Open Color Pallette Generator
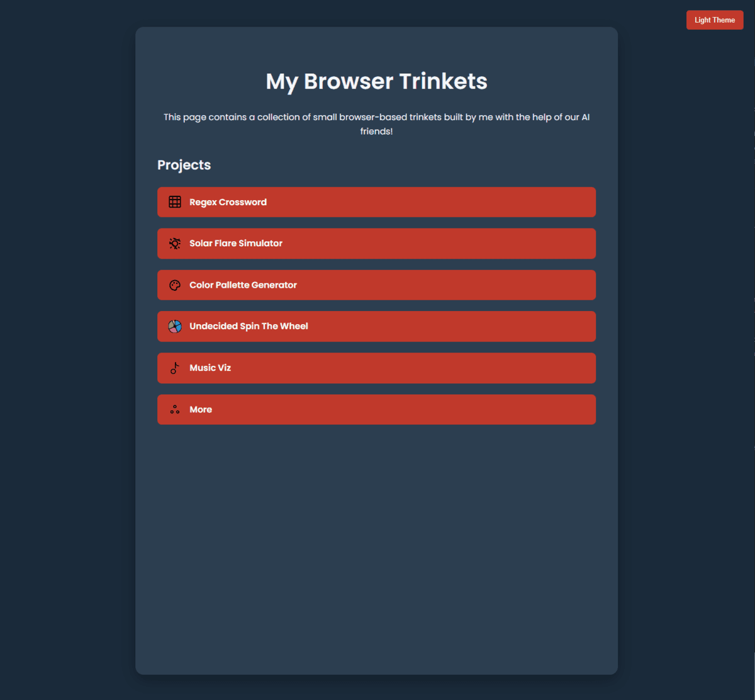The image size is (755, 700). coord(243,285)
